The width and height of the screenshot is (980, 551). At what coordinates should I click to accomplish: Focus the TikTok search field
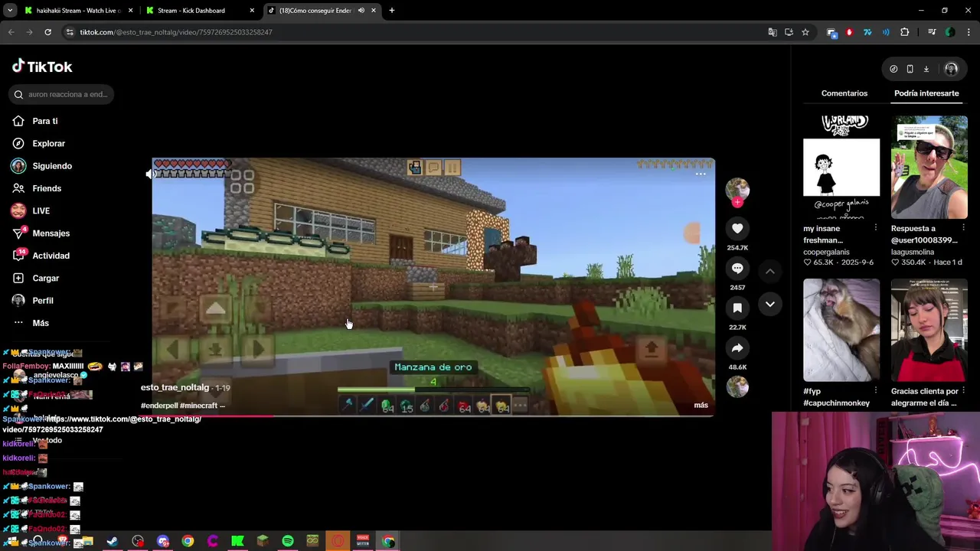63,94
